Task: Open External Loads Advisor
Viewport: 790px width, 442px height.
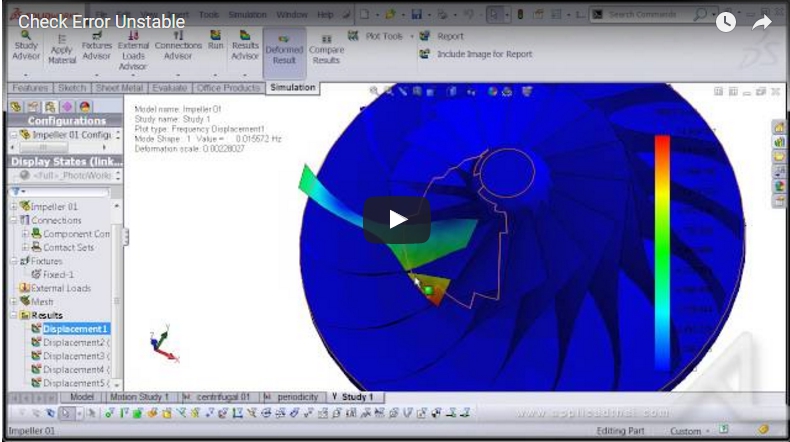Action: coord(133,50)
